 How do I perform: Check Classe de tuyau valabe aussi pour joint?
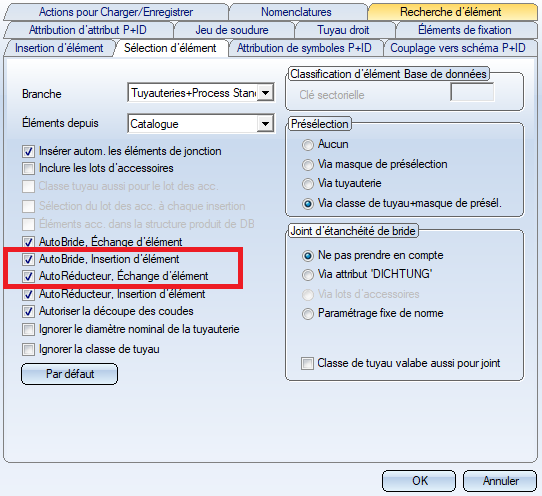(307, 364)
